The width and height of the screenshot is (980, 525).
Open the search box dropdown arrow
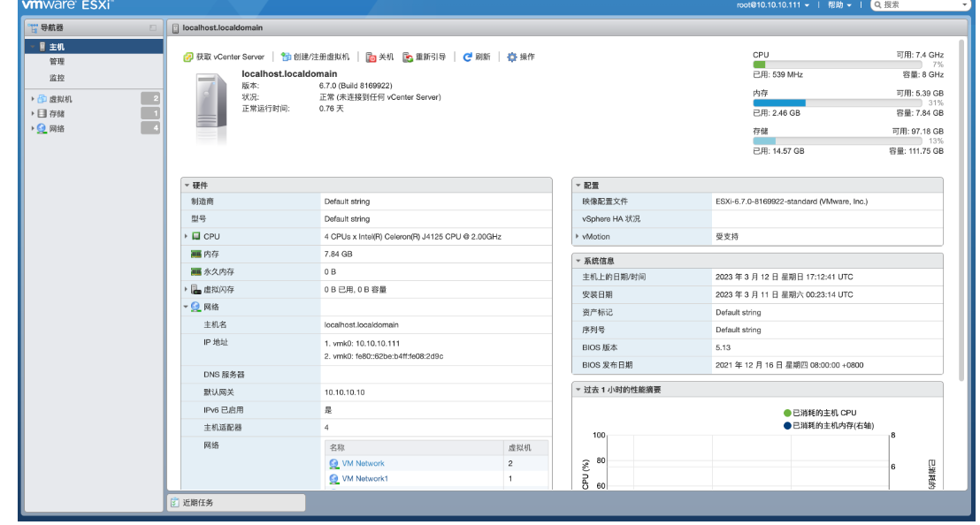[x=964, y=5]
